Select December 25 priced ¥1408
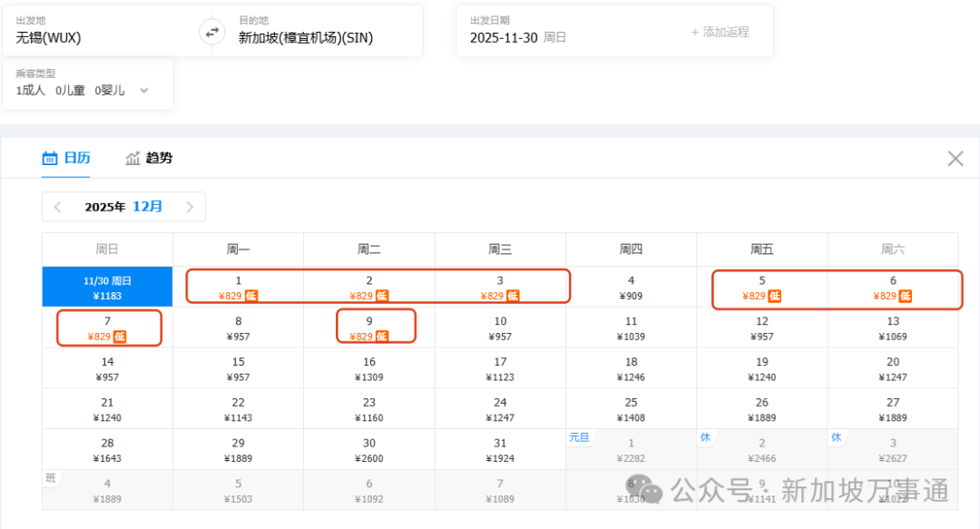 pyautogui.click(x=632, y=409)
